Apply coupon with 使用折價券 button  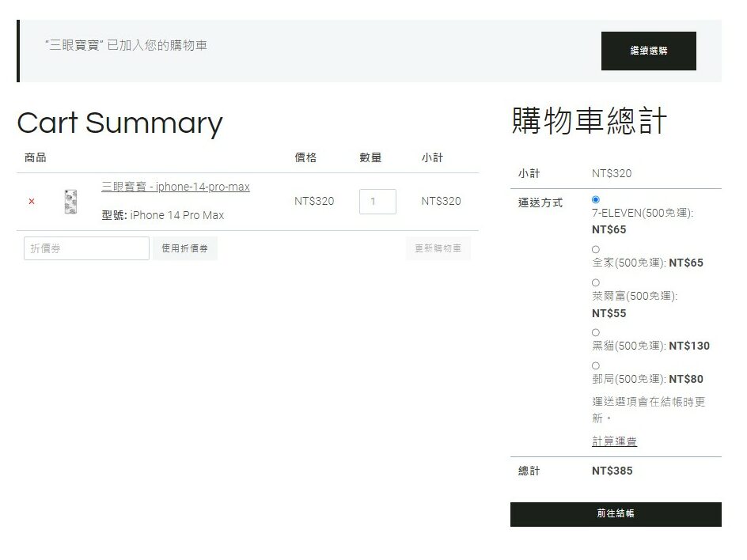(185, 248)
